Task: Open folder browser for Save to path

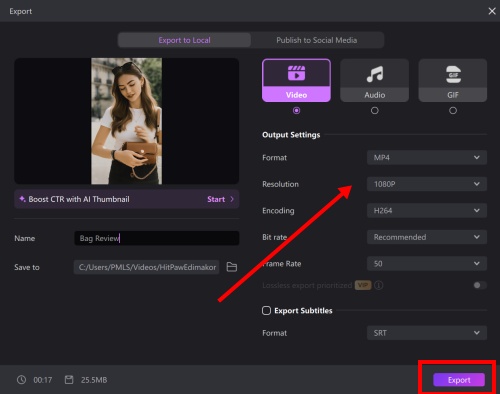Action: coord(232,267)
